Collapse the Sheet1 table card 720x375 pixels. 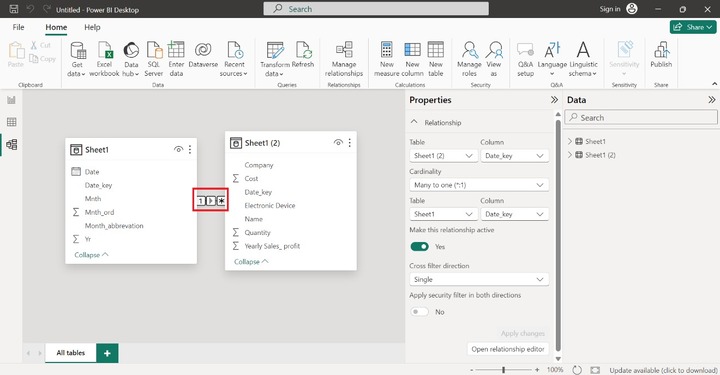click(x=91, y=255)
